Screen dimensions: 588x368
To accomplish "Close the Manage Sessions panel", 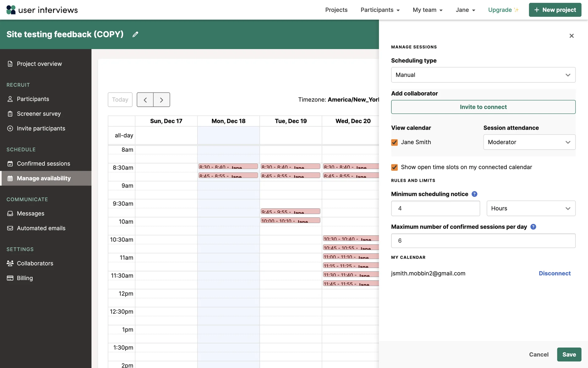I will click(x=571, y=36).
